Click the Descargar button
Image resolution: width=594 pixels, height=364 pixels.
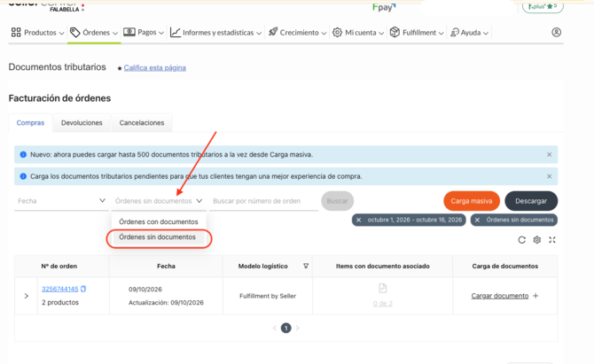(531, 201)
